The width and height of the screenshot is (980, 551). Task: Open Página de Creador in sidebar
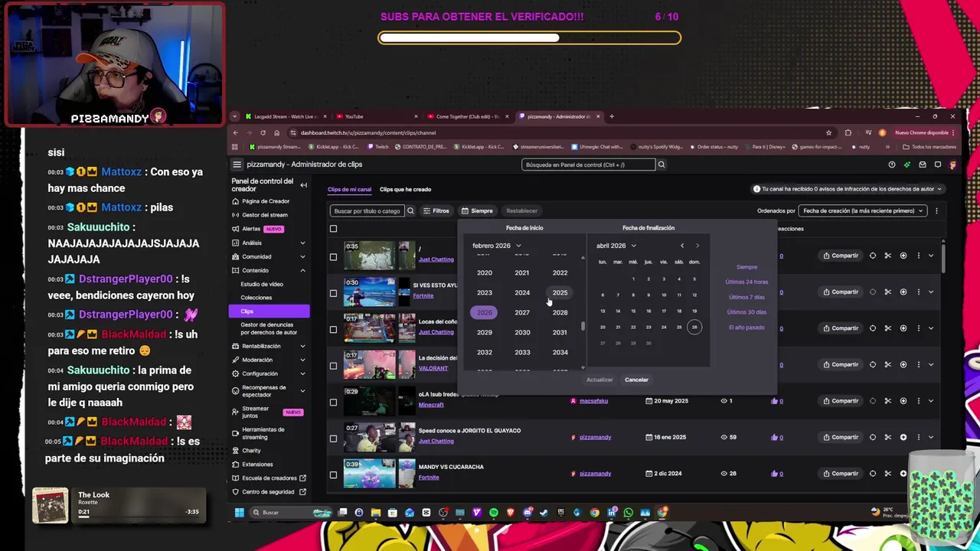pos(266,201)
